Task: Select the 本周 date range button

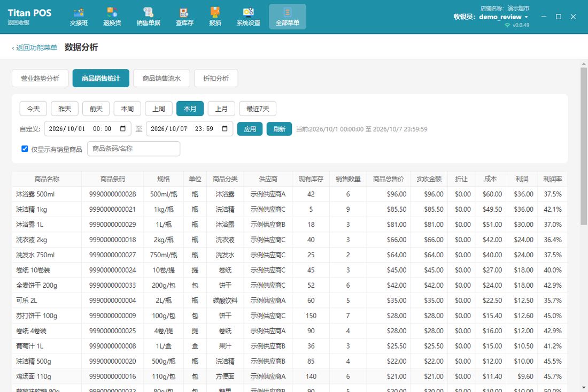Action: [x=128, y=109]
